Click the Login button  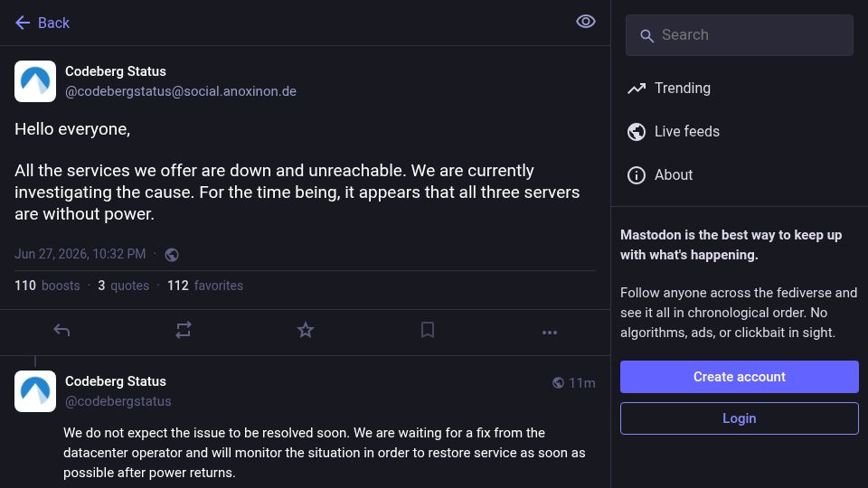tap(739, 418)
